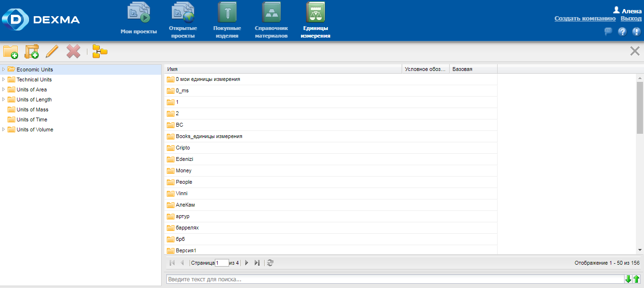The image size is (644, 288).
Task: Expand the Units of Length node
Action: coord(4,99)
